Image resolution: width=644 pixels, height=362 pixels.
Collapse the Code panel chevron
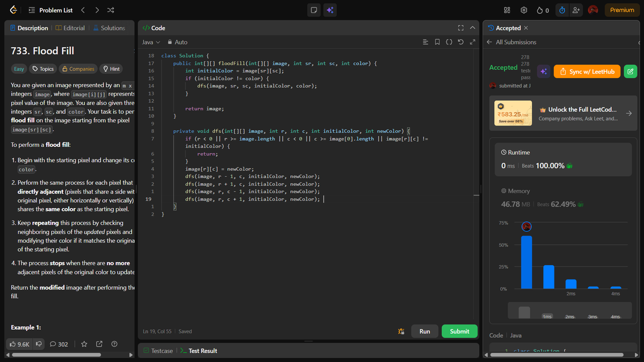[472, 28]
